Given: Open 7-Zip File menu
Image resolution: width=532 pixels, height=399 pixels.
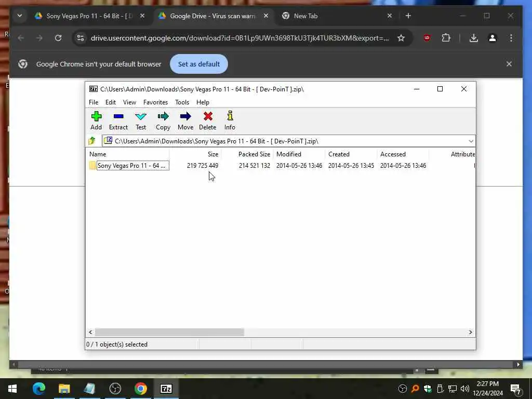Looking at the screenshot, I should (94, 102).
